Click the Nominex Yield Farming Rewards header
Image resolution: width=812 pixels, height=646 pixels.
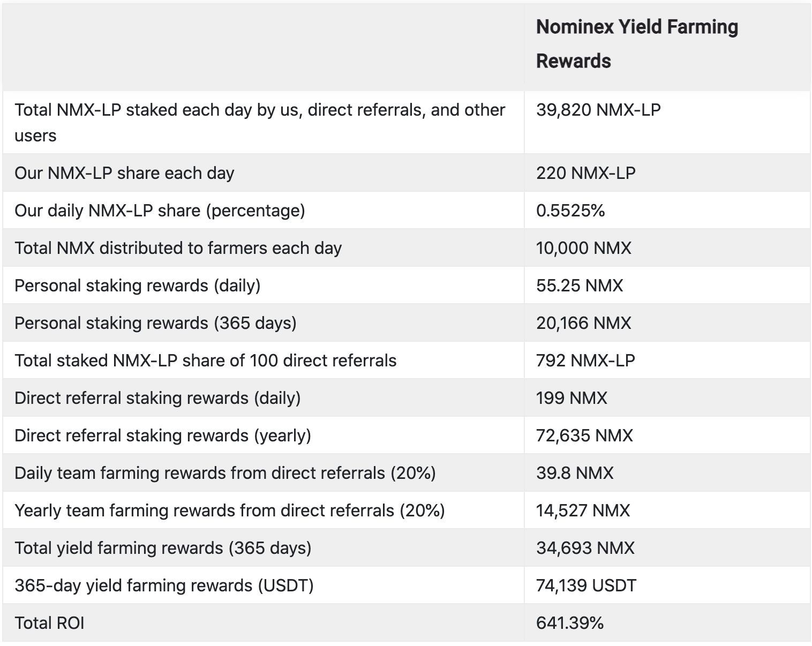637,43
